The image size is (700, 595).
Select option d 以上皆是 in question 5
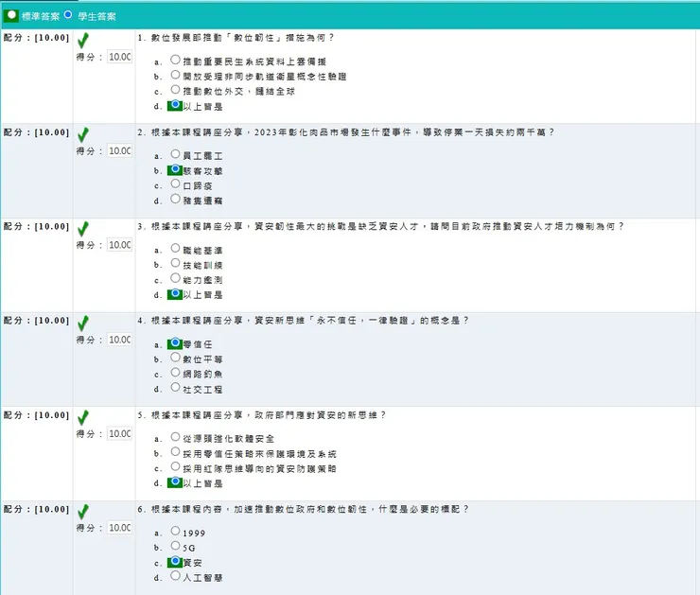175,481
